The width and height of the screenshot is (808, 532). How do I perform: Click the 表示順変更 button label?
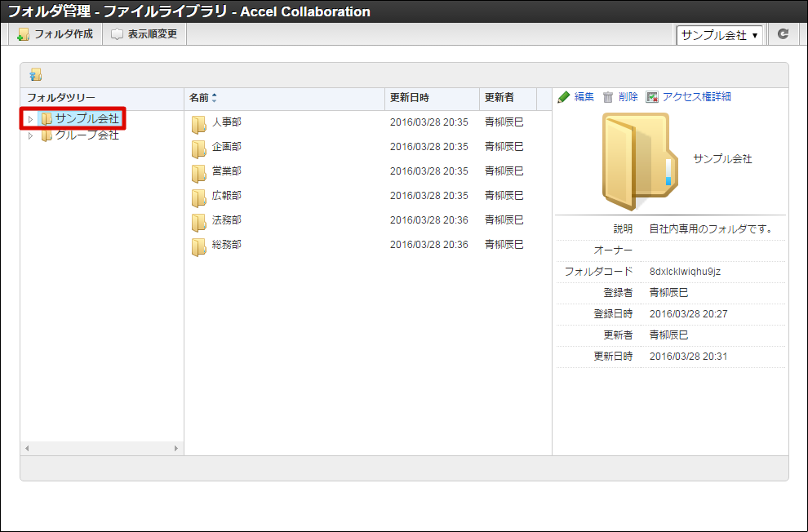153,34
